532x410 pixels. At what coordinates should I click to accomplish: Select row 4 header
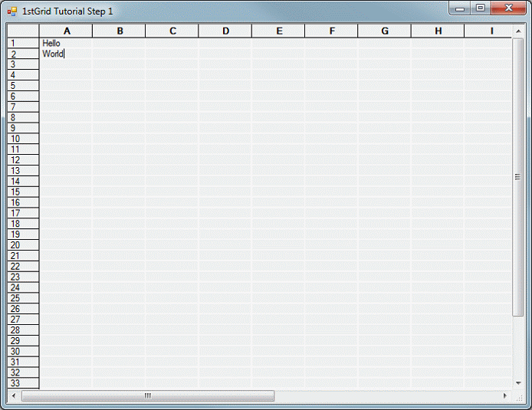click(x=23, y=75)
